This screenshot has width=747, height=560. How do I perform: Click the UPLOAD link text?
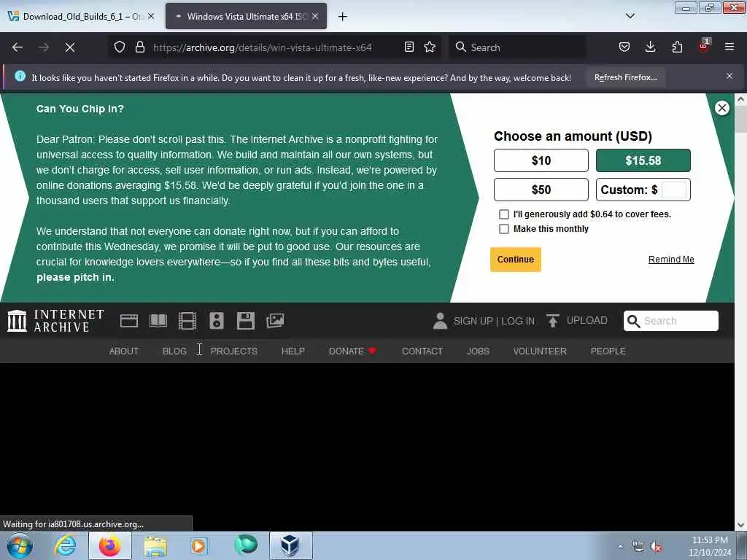pyautogui.click(x=587, y=321)
